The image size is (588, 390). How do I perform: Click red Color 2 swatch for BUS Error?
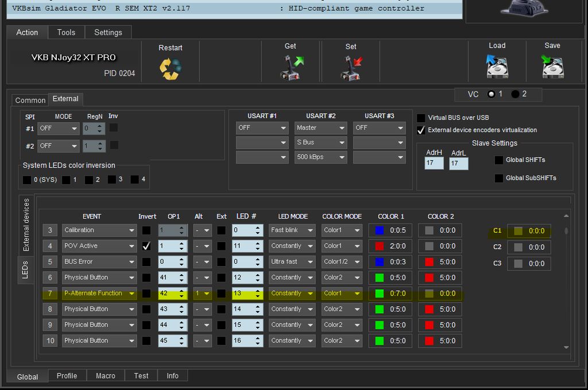coord(430,262)
